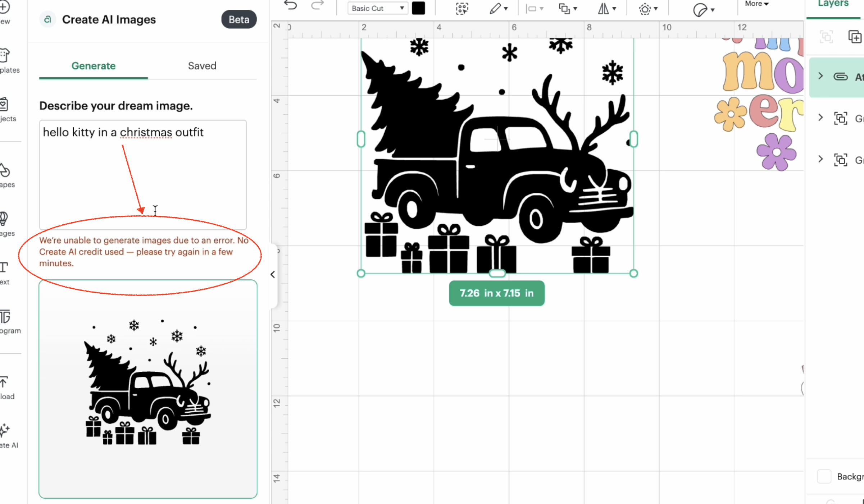The width and height of the screenshot is (864, 504).
Task: Select the Undo tool
Action: [x=290, y=5]
